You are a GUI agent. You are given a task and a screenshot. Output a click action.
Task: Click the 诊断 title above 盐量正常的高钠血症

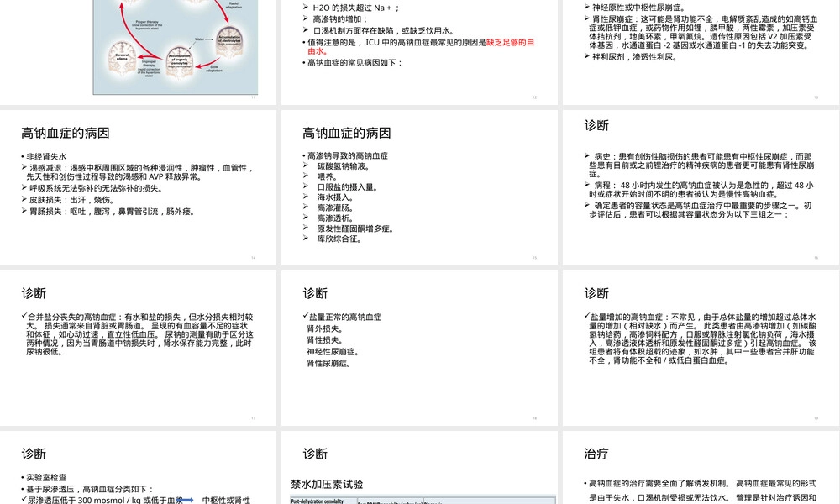click(315, 293)
